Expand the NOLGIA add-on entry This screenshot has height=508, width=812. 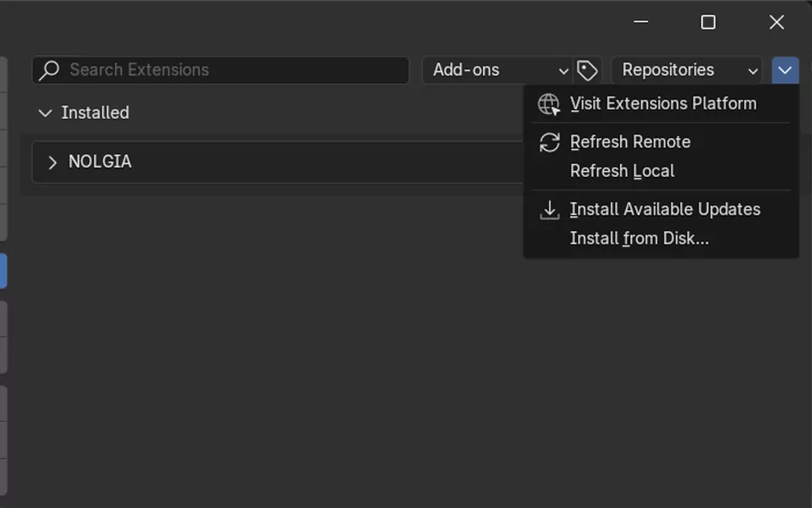tap(52, 163)
